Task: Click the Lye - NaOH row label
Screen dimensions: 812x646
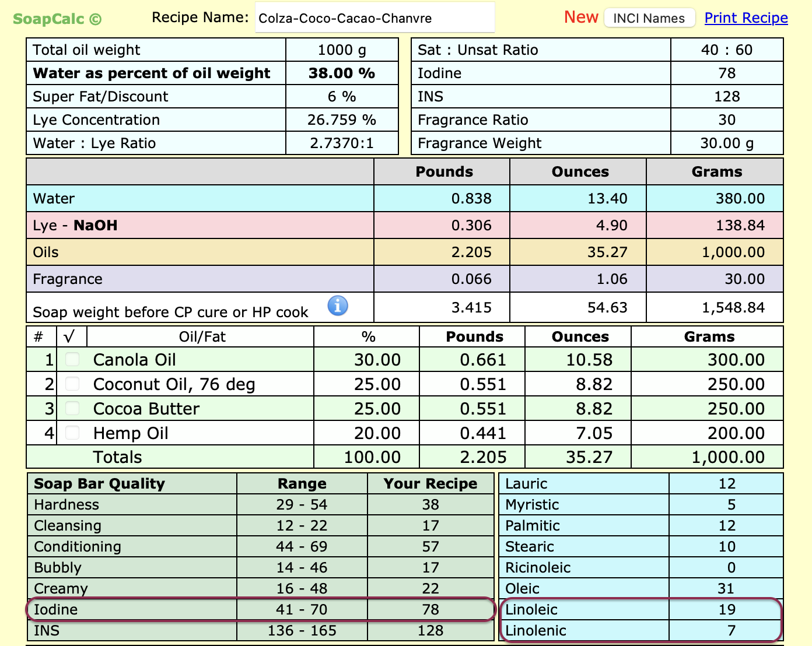Action: tap(75, 226)
